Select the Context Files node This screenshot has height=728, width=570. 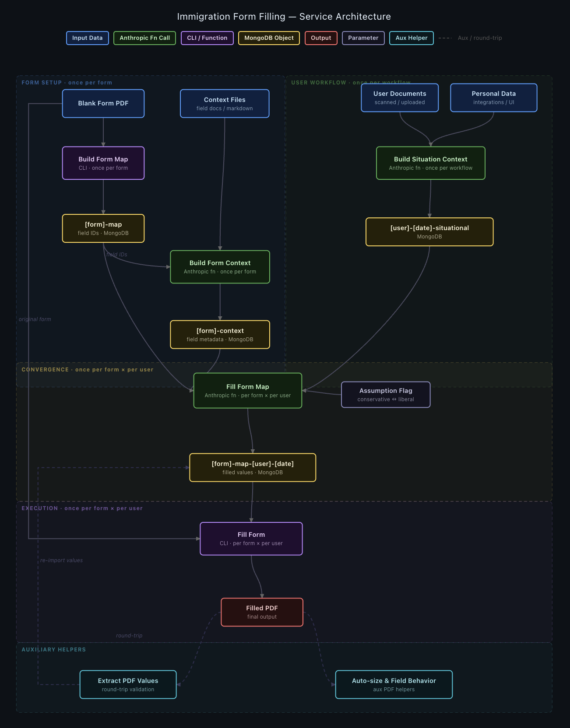coord(225,104)
